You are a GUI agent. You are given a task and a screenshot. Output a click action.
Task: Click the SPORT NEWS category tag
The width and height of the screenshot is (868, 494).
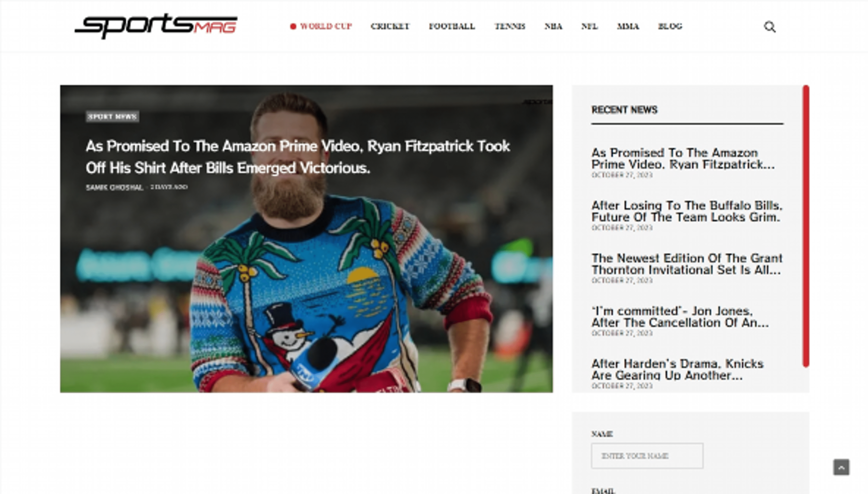point(112,117)
